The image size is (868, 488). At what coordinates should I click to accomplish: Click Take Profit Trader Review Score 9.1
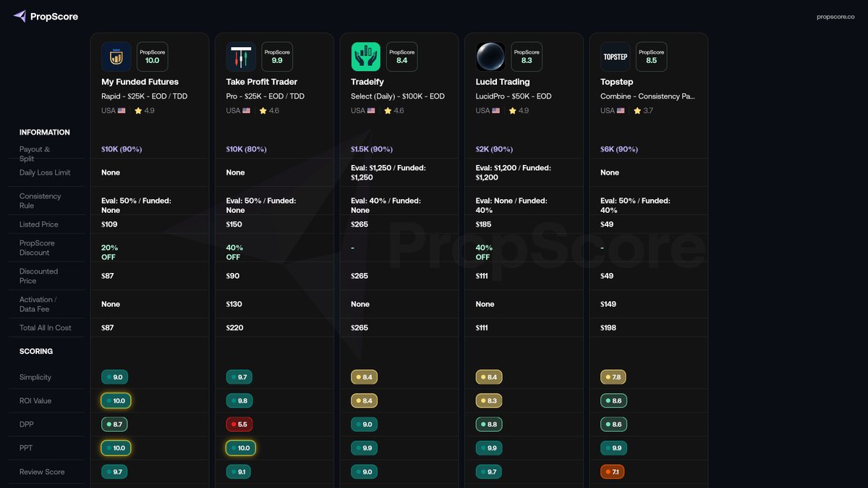point(239,472)
